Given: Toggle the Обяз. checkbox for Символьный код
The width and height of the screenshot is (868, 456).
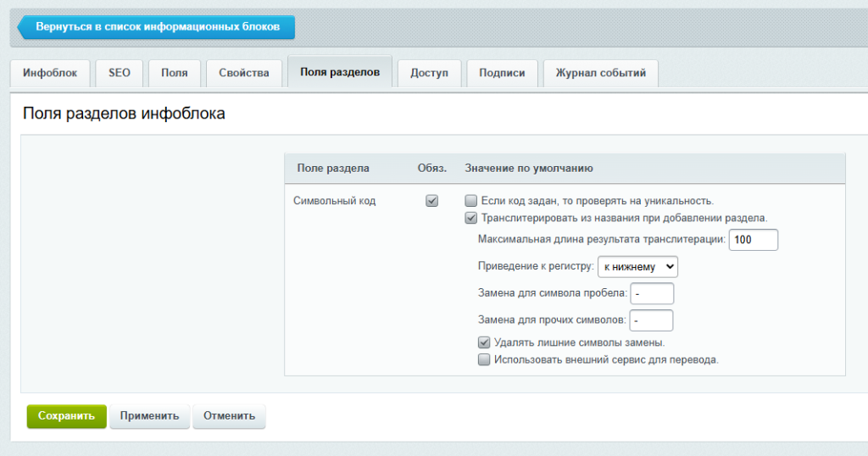Looking at the screenshot, I should click(431, 201).
